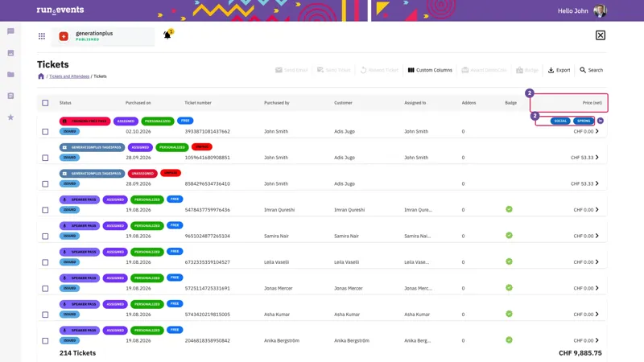Click '214 Tickets' summary text
Image resolution: width=644 pixels, height=362 pixels.
click(77, 353)
